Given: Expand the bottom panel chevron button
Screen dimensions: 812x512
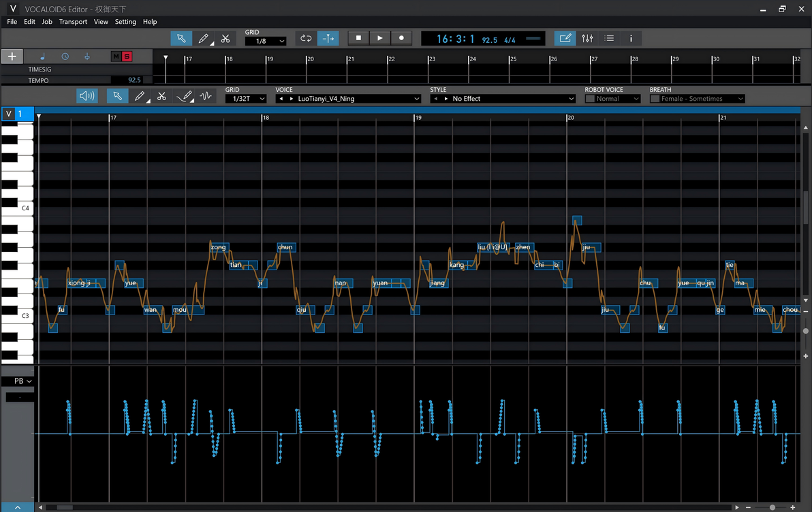Looking at the screenshot, I should pyautogui.click(x=18, y=507).
